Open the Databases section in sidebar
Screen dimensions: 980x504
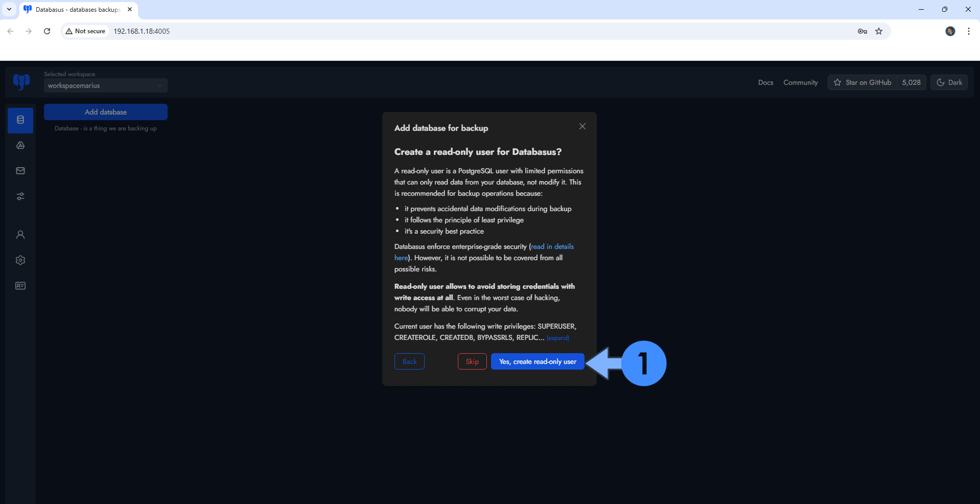pyautogui.click(x=20, y=120)
